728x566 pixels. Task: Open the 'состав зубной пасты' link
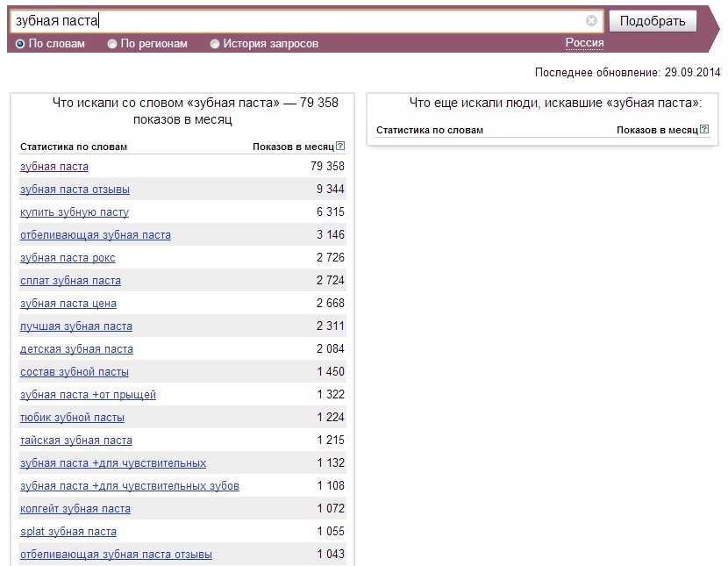(x=75, y=371)
